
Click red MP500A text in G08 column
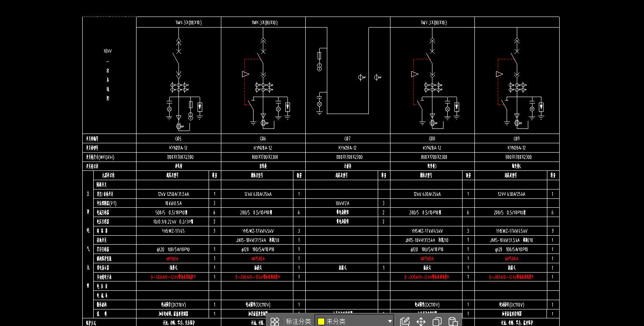tap(427, 259)
